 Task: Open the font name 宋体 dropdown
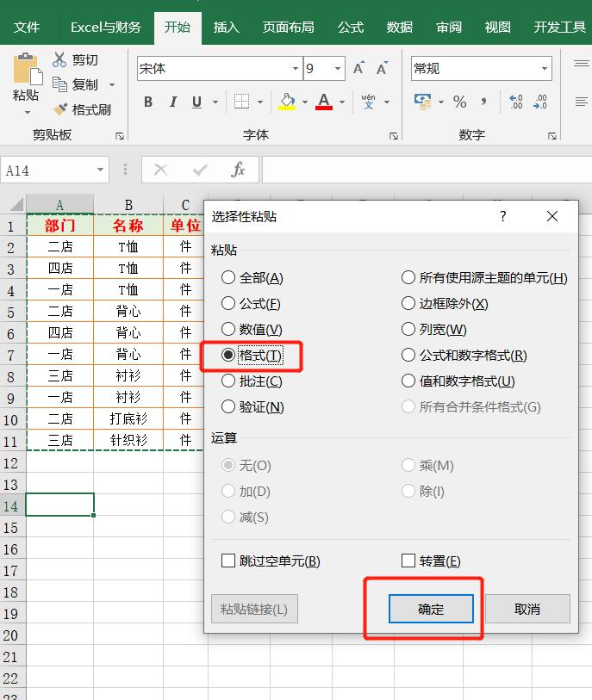pos(296,68)
